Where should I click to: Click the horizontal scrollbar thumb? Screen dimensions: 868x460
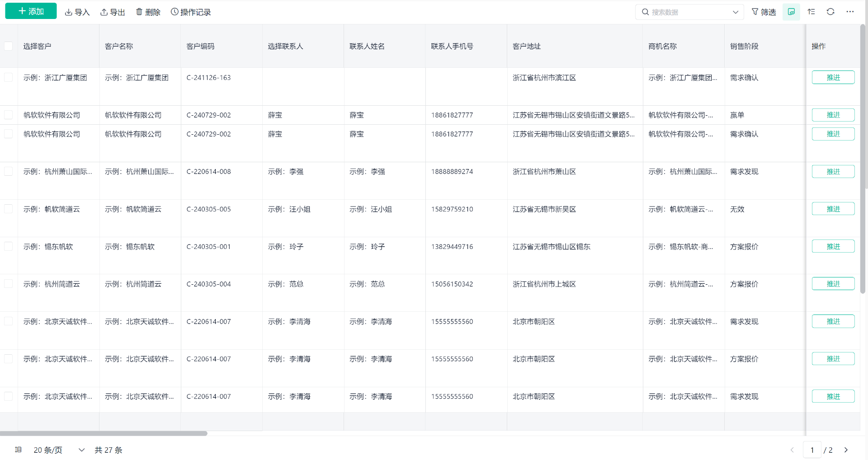click(104, 433)
